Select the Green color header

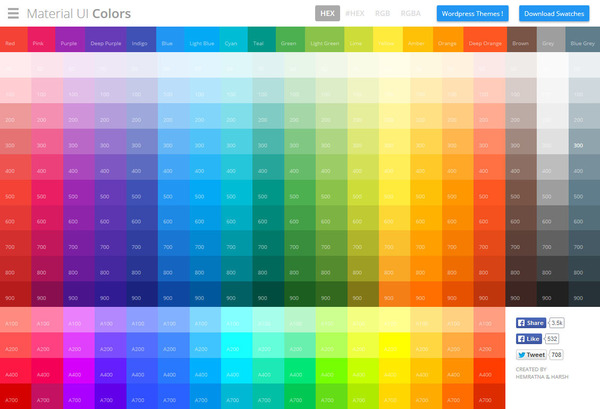pyautogui.click(x=290, y=39)
